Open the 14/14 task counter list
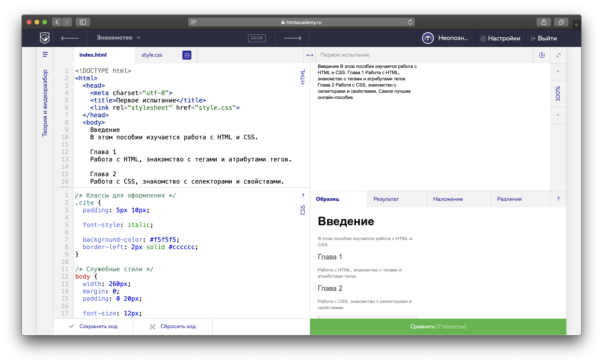 pos(256,38)
